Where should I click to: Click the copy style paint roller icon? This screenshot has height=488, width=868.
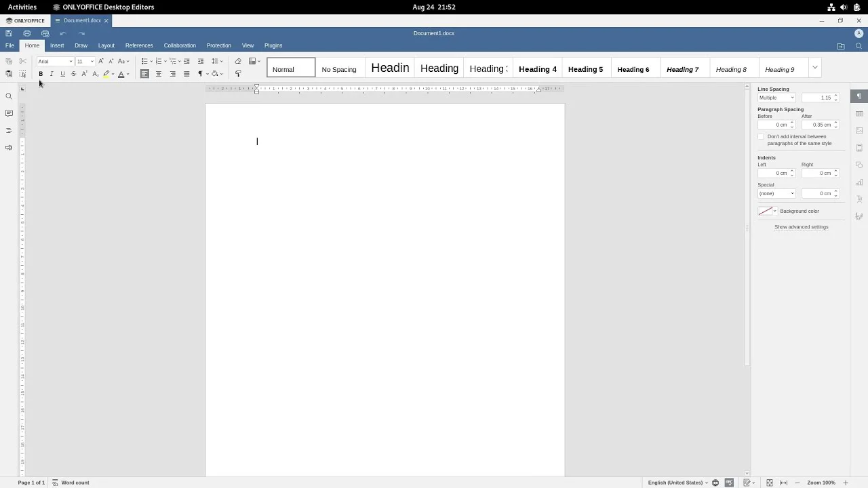[238, 74]
